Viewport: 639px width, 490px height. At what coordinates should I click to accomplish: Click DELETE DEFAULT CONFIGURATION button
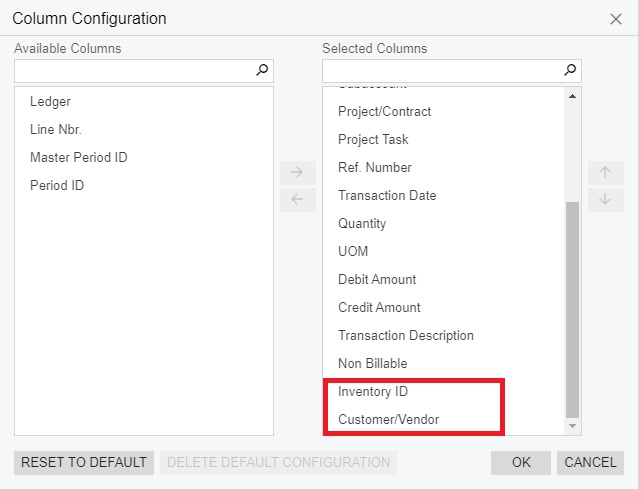point(278,463)
